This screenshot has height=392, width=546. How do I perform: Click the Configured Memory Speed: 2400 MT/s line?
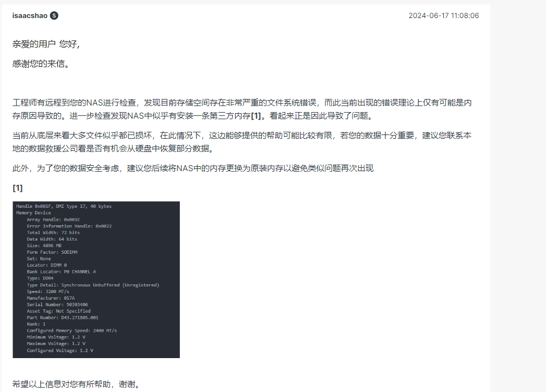coord(72,331)
